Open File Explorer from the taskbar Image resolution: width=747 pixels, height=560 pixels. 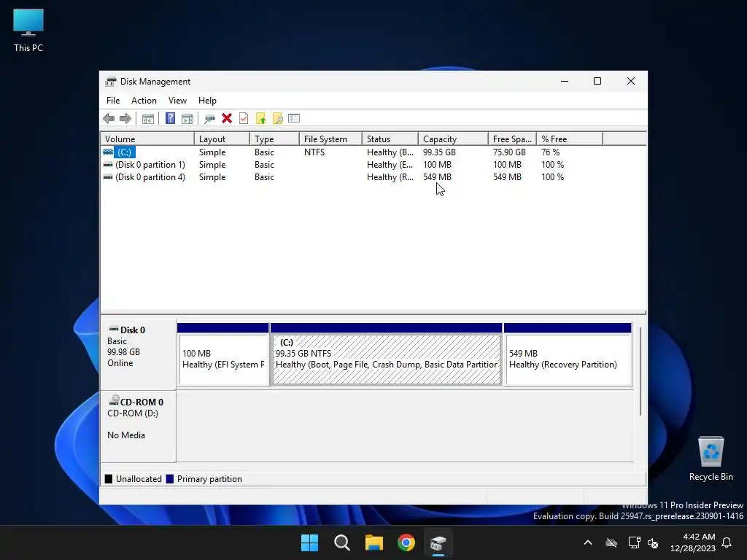pyautogui.click(x=374, y=542)
